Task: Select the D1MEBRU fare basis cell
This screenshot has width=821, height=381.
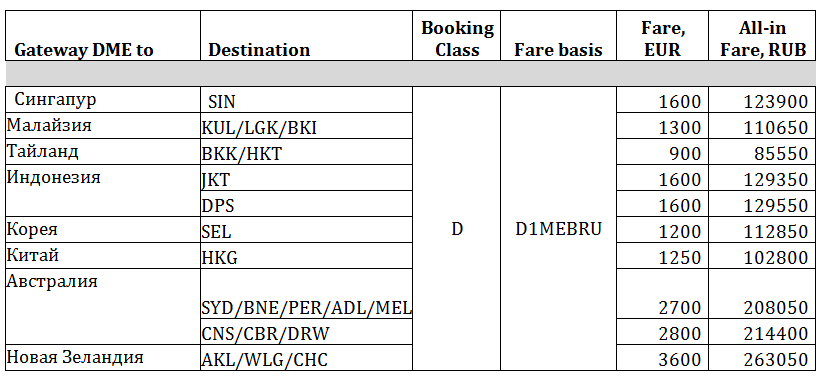Action: point(558,229)
